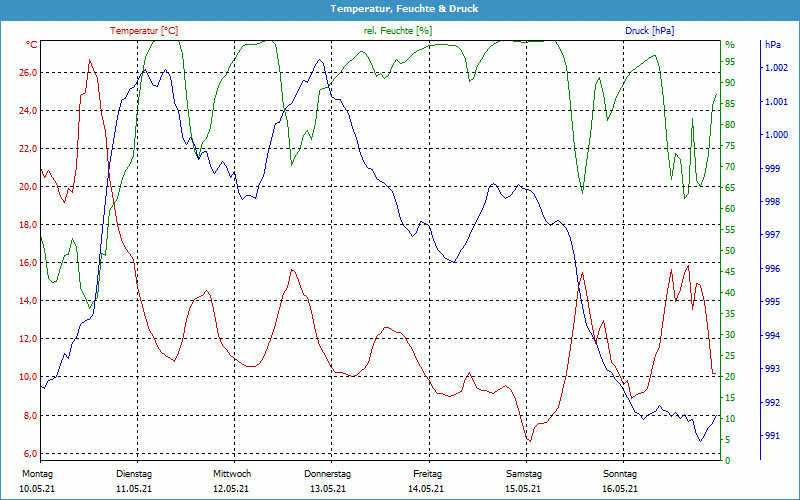Click the '95' humidity axis value

[730, 62]
